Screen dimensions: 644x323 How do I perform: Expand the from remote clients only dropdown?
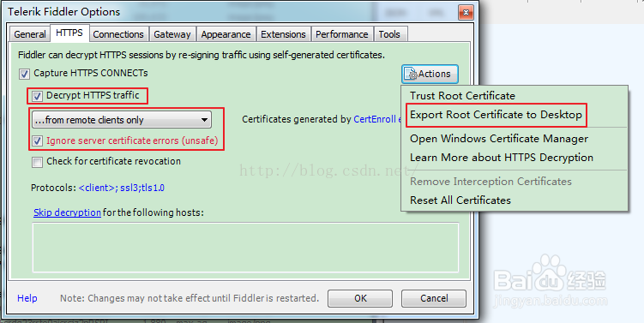122,120
